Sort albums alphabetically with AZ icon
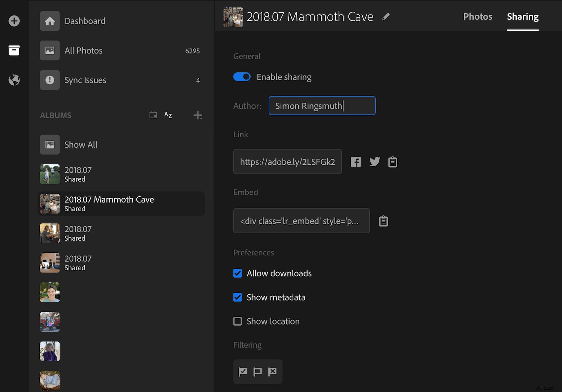This screenshot has width=562, height=392. pyautogui.click(x=168, y=115)
